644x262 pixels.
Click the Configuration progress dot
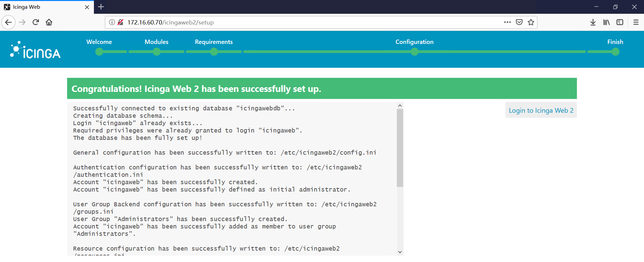tap(415, 52)
